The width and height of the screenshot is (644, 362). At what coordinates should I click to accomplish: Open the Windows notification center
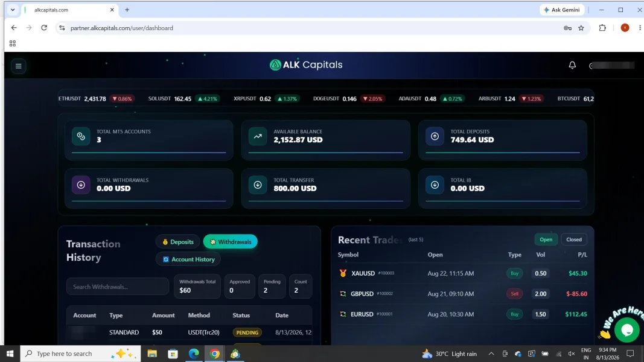(x=630, y=354)
